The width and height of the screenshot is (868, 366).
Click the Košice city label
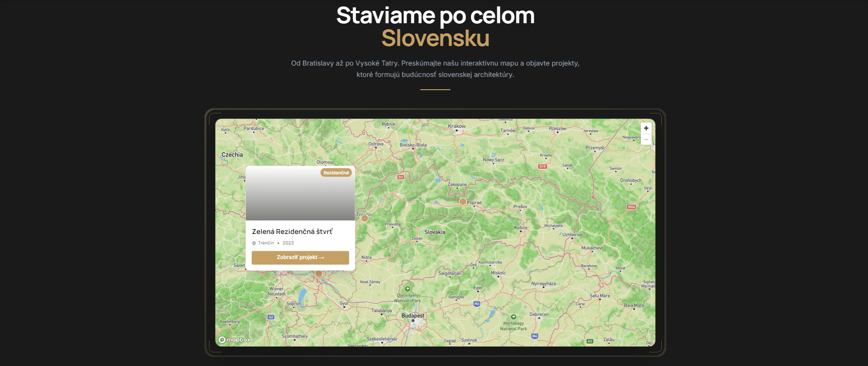pos(521,228)
